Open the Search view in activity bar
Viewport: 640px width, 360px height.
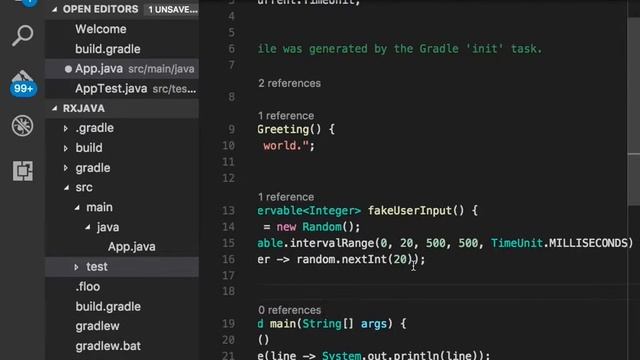pos(22,36)
